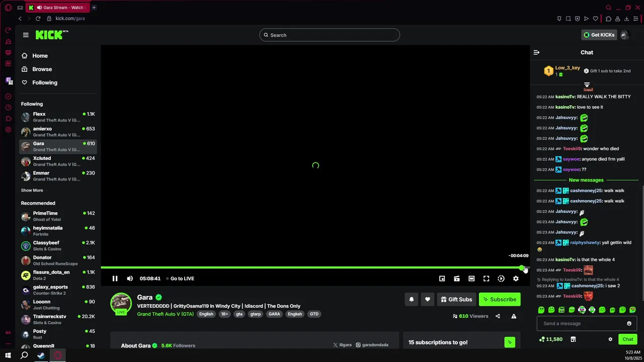The image size is (644, 362).
Task: Reload the browser page
Action: point(38,19)
